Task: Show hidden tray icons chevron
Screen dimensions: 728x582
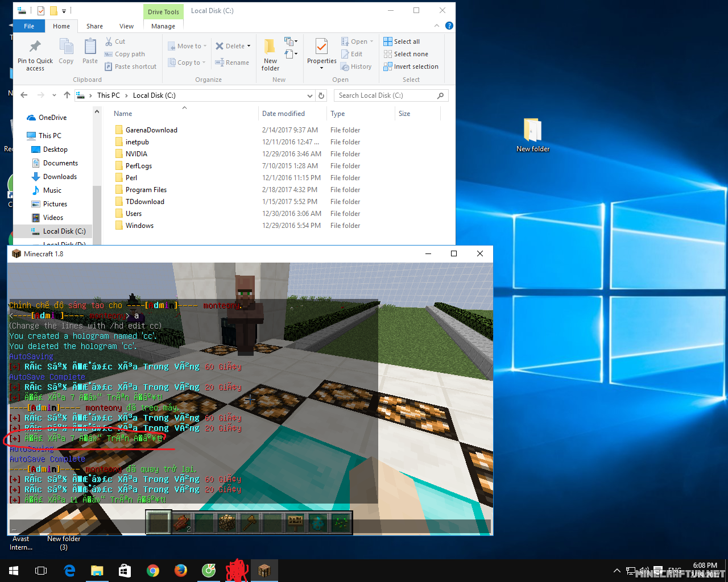Action: [617, 571]
